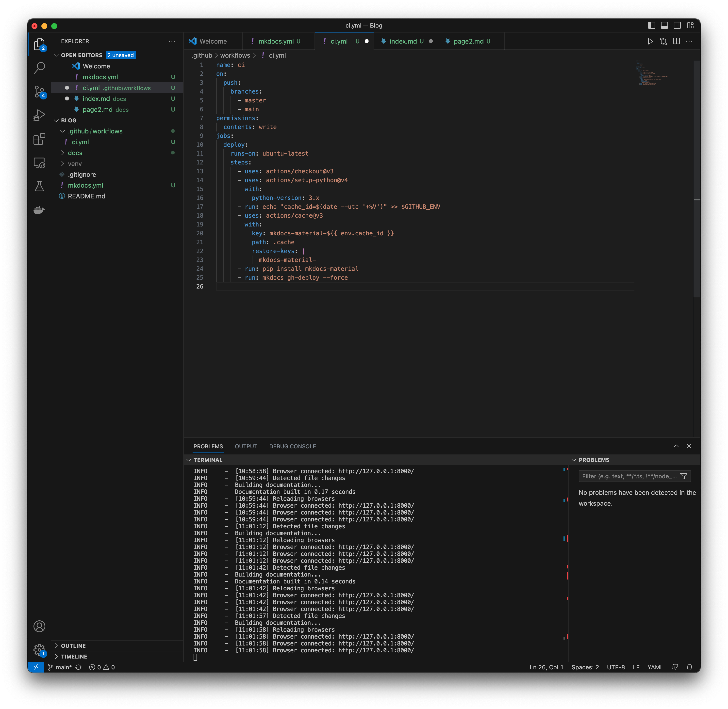Click the Run play icon in editor toolbar
Image resolution: width=728 pixels, height=709 pixels.
point(650,41)
